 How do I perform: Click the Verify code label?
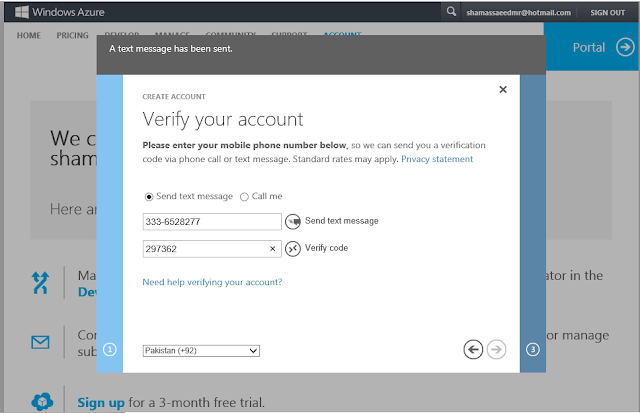(327, 248)
